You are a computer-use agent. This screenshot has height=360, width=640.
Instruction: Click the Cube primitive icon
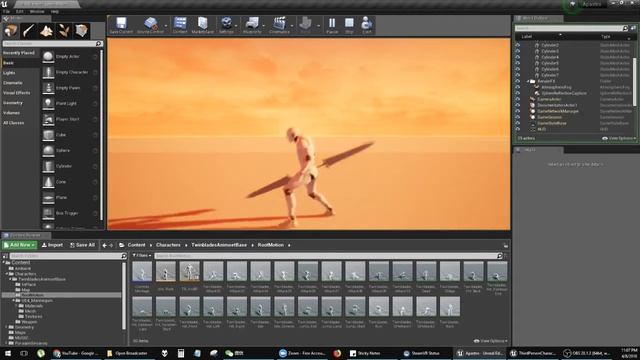point(48,135)
